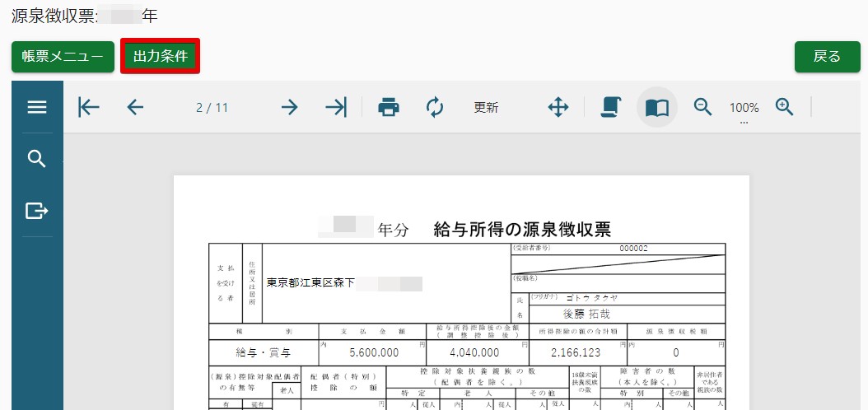The width and height of the screenshot is (868, 410).
Task: Zoom out of the document
Action: [702, 107]
